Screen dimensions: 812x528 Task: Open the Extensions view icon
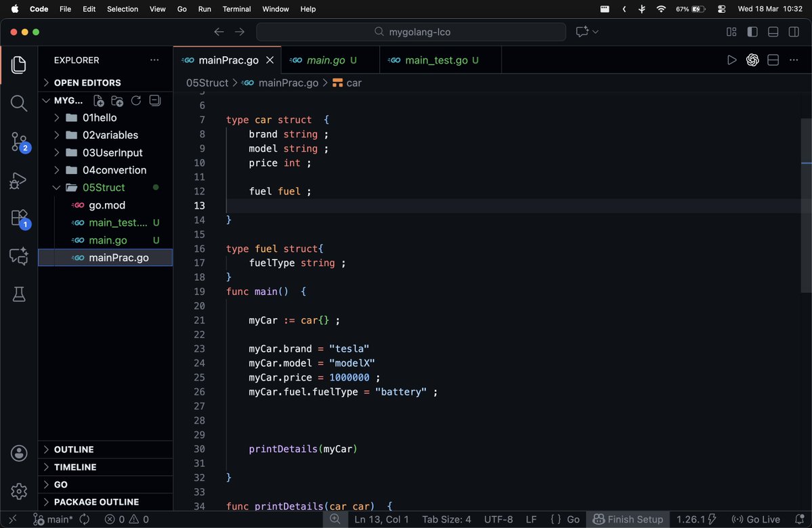pos(20,219)
